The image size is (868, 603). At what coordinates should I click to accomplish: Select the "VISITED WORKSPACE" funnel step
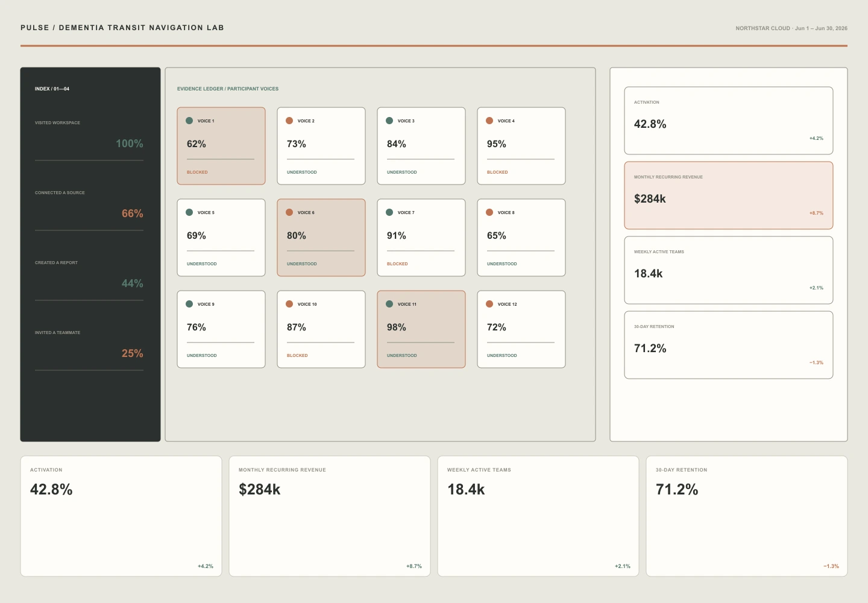point(57,123)
